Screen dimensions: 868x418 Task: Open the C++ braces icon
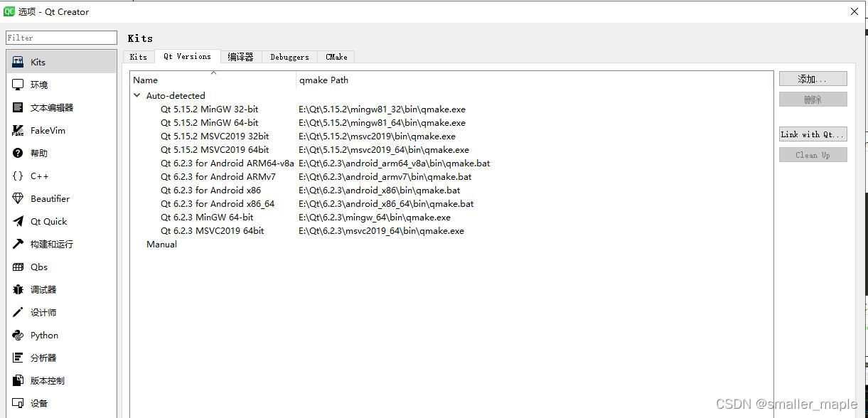(x=18, y=176)
